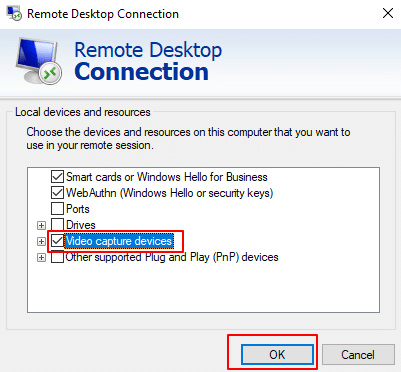Uncheck the WebAuthn checkbox
Image resolution: width=401 pixels, height=372 pixels.
tap(57, 193)
